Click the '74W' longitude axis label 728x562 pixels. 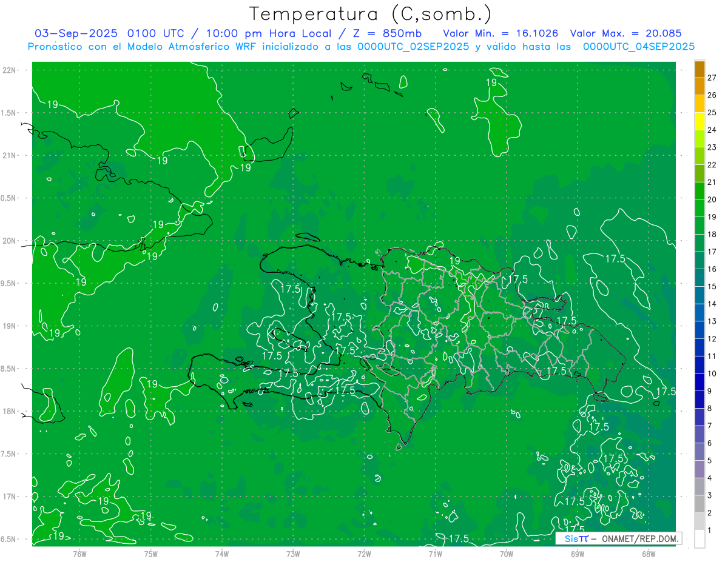point(222,554)
